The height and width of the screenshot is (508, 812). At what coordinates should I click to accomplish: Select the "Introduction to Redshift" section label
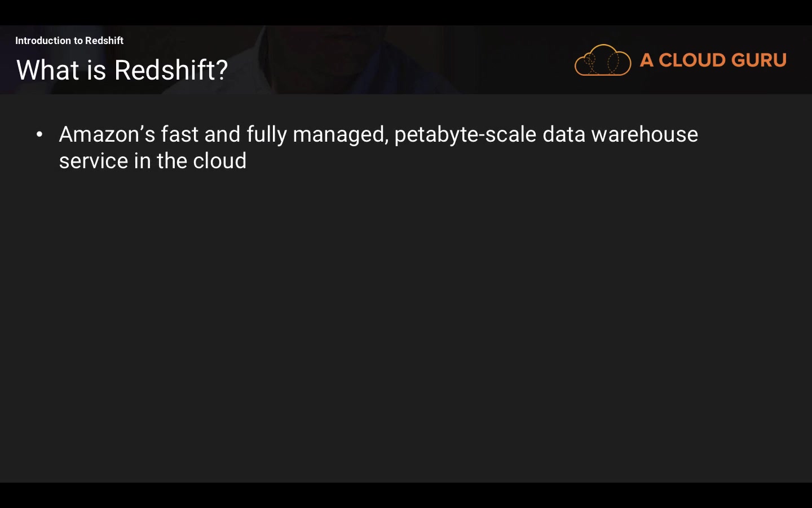(69, 41)
